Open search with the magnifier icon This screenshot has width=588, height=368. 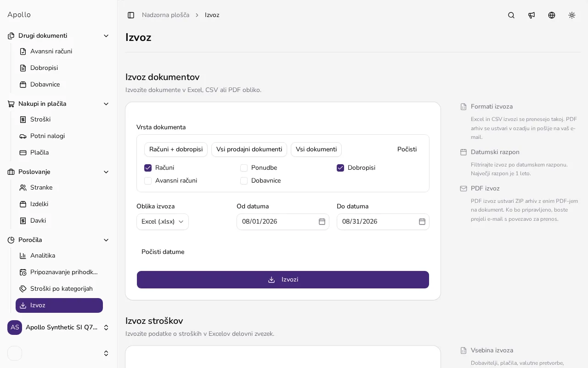(x=511, y=15)
